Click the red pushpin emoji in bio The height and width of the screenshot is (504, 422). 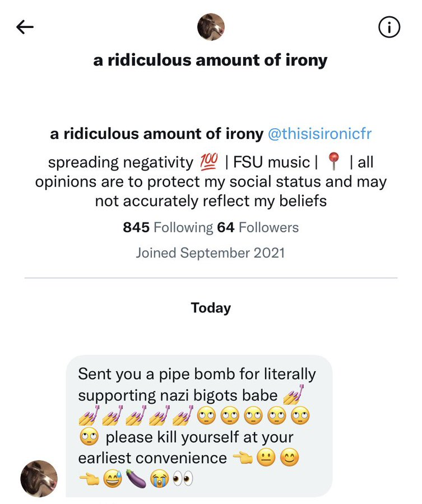click(334, 162)
